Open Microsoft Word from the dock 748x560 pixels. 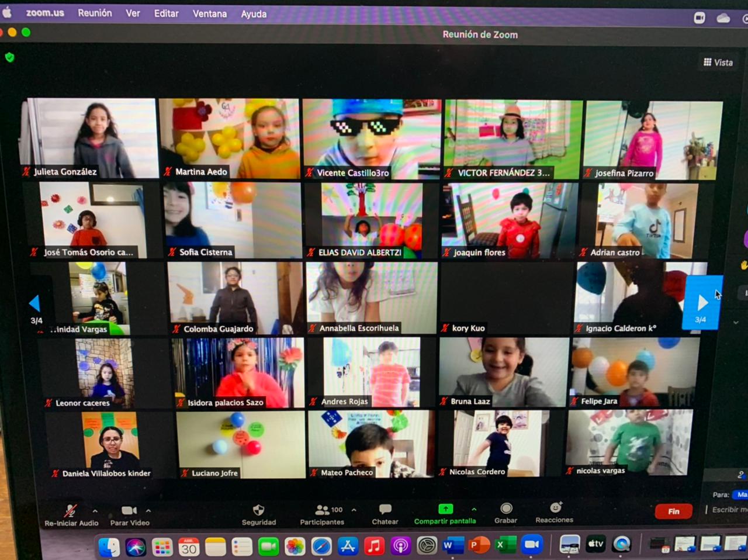coord(449,545)
